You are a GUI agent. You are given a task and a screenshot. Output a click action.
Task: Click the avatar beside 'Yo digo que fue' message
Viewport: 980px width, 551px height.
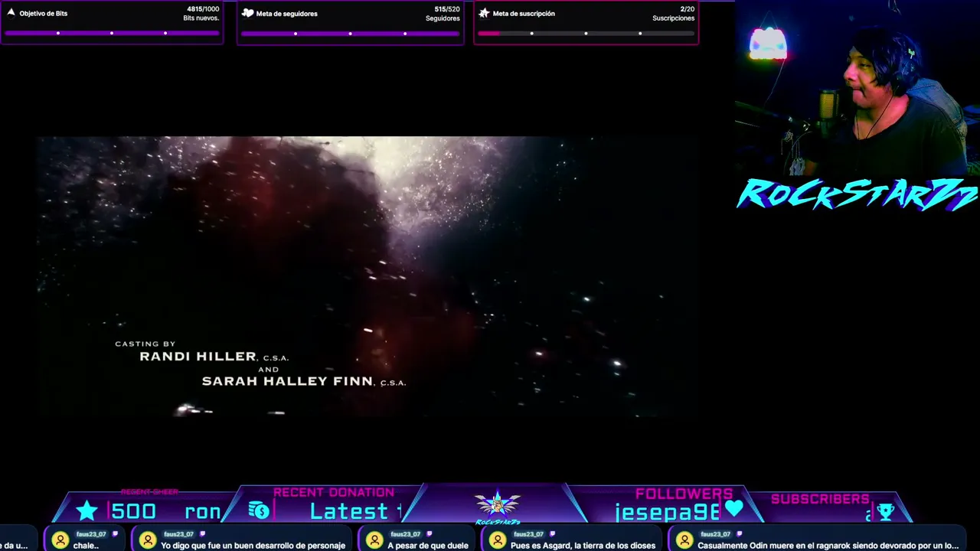[x=148, y=540]
